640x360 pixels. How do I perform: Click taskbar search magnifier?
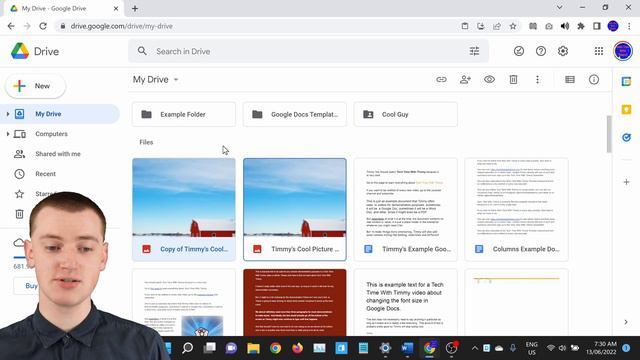coord(187,348)
